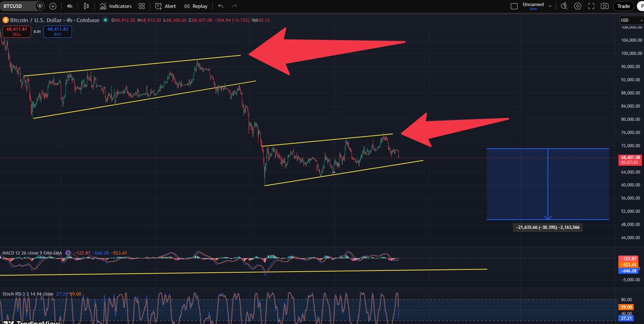Enter fullscreen mode
Image resolution: width=644 pixels, height=324 pixels.
[591, 6]
